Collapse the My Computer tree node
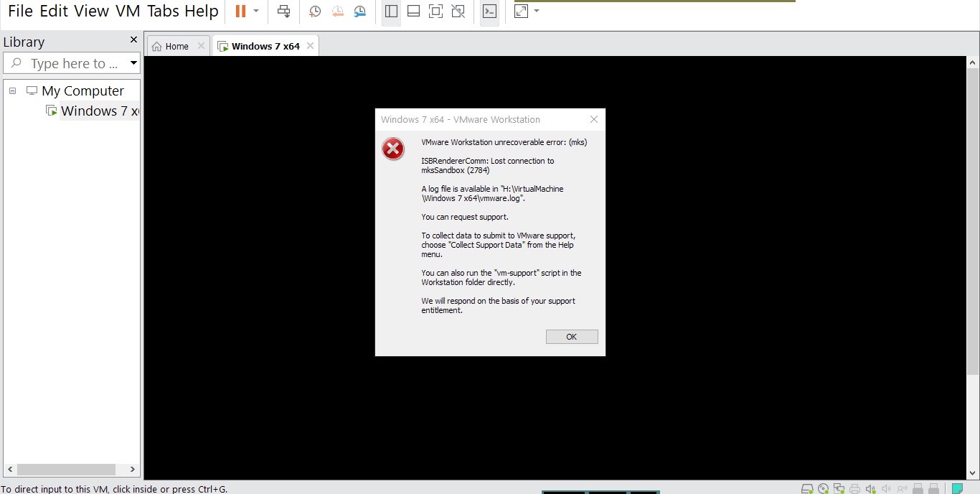Screen dimensions: 980x494 point(12,91)
